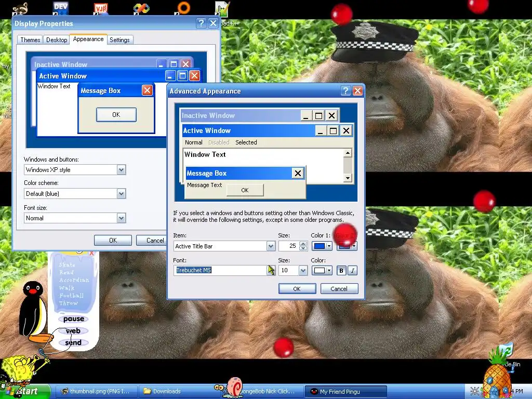Open the Item dropdown showing Active Title Bar
This screenshot has height=399, width=532.
[x=270, y=246]
